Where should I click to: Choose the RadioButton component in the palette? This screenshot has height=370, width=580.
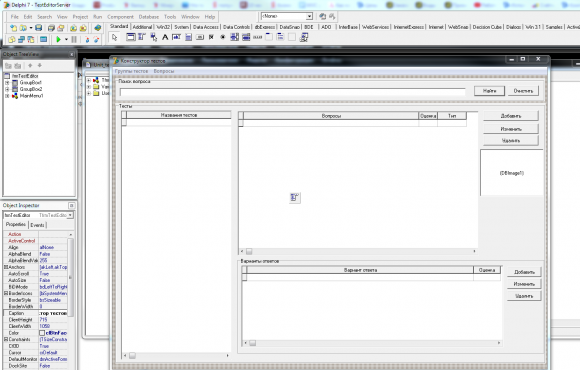tap(223, 37)
